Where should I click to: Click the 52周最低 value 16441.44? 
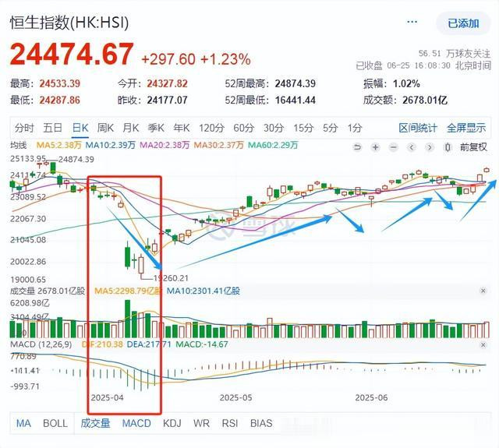point(296,101)
